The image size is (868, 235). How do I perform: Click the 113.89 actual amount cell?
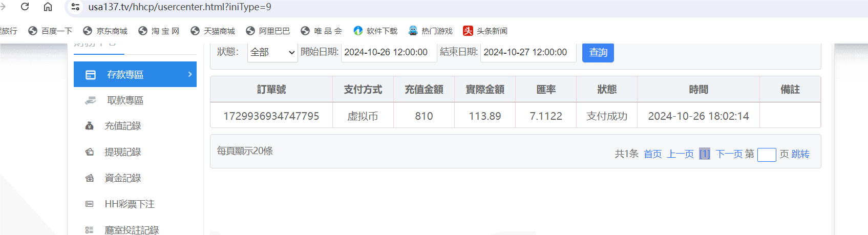point(485,116)
